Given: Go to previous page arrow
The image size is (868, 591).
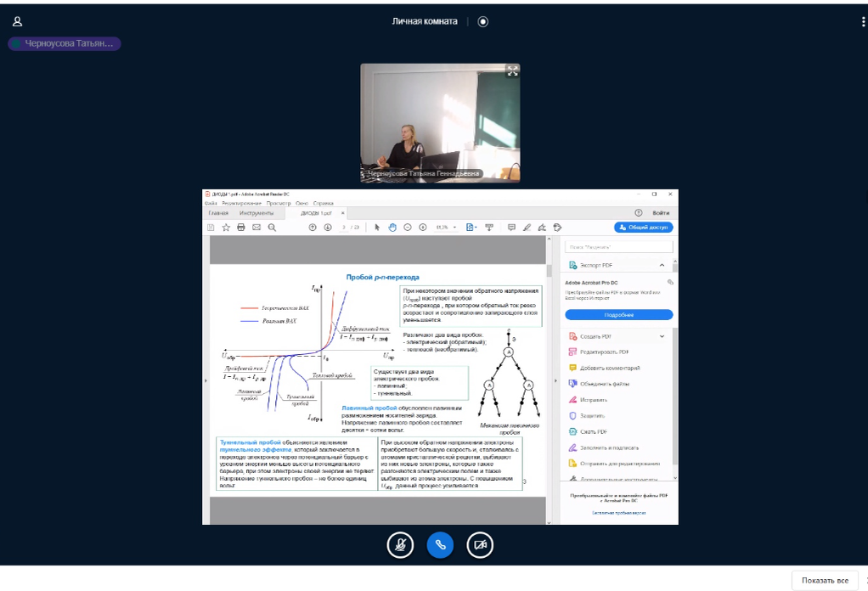Looking at the screenshot, I should (313, 228).
